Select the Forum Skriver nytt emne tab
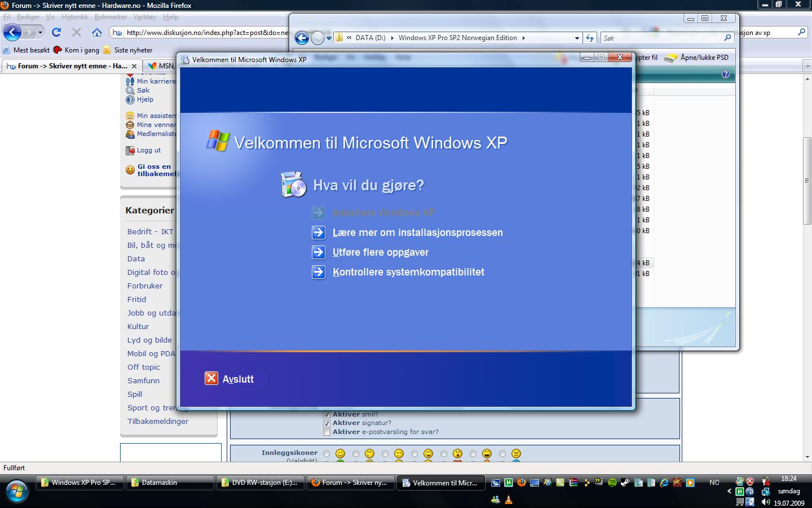The width and height of the screenshot is (812, 508). (x=72, y=66)
